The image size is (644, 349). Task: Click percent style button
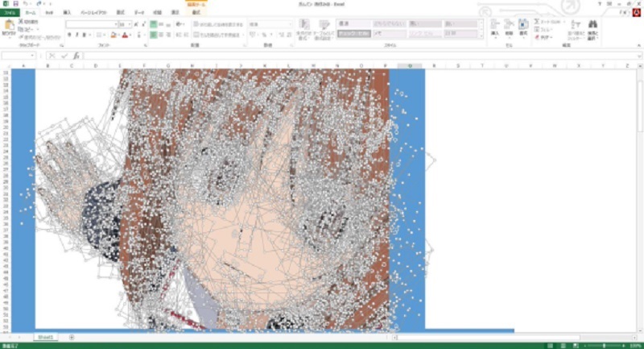tap(264, 35)
